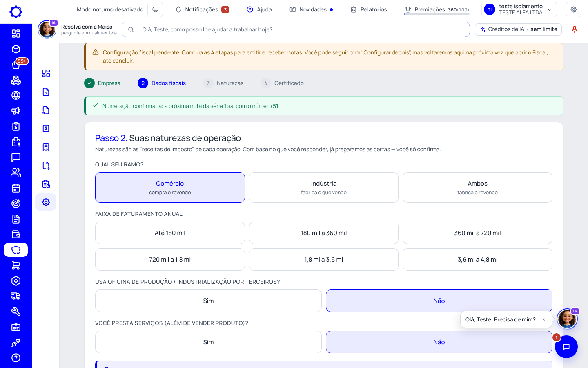Select the highlighted shield fiscal icon
588x368 pixels.
coord(16,250)
